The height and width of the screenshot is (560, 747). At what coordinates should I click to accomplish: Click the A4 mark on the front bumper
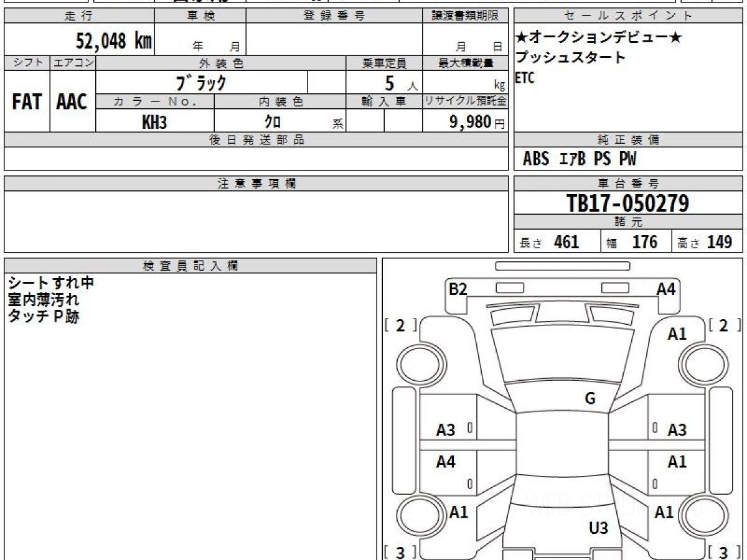point(666,289)
